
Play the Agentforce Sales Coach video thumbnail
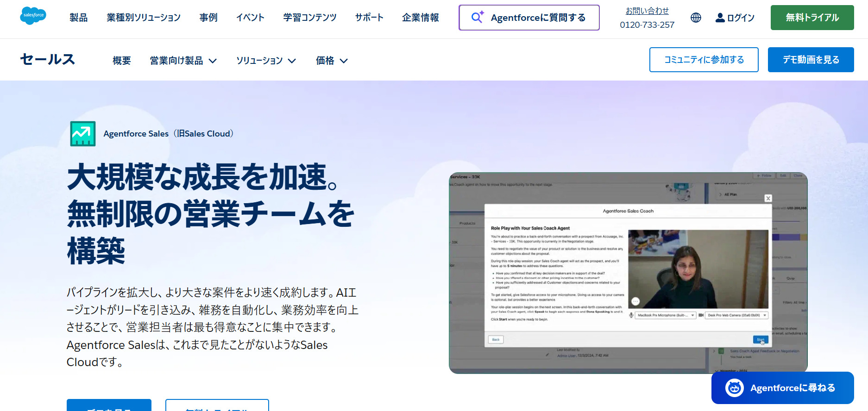pos(628,273)
